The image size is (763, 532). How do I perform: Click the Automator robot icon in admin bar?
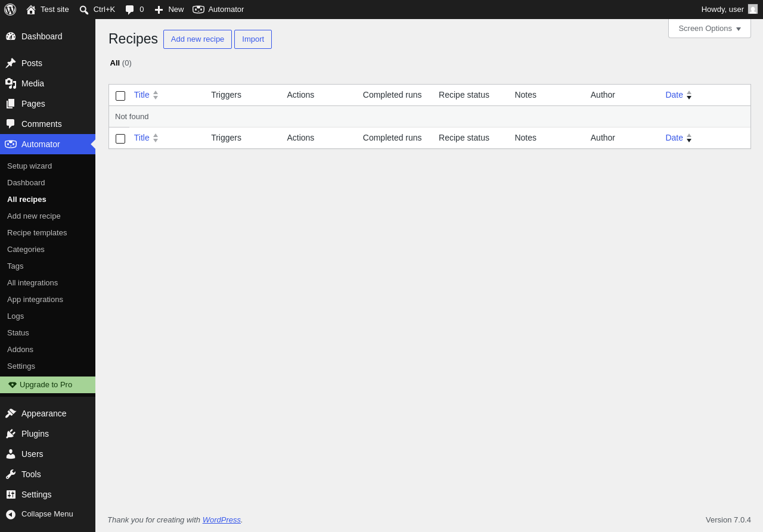[x=198, y=10]
